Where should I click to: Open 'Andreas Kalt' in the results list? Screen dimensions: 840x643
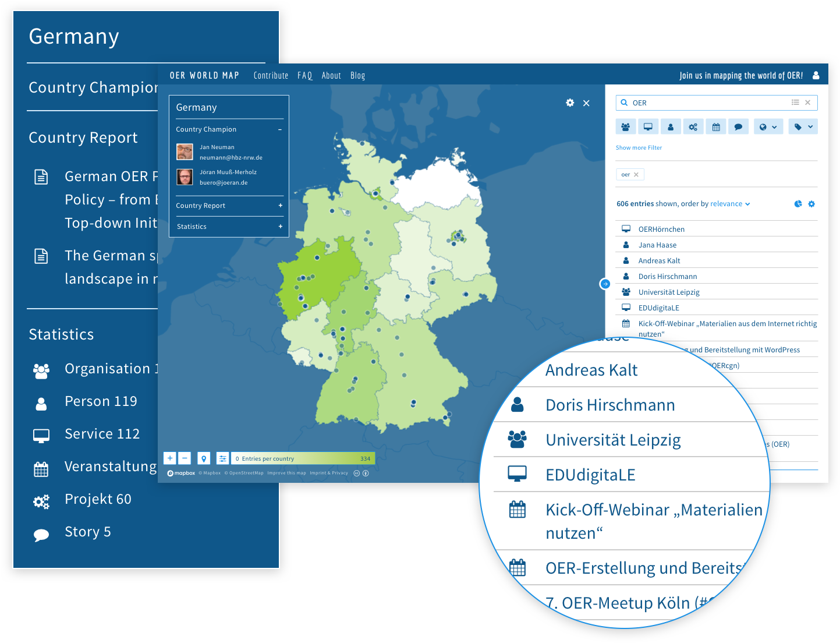coord(659,260)
